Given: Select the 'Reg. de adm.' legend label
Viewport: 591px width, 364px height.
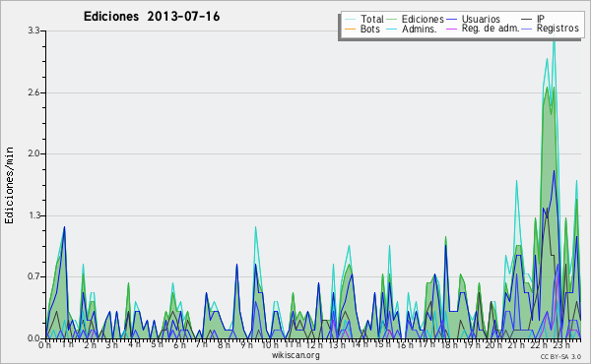Looking at the screenshot, I should (x=491, y=29).
